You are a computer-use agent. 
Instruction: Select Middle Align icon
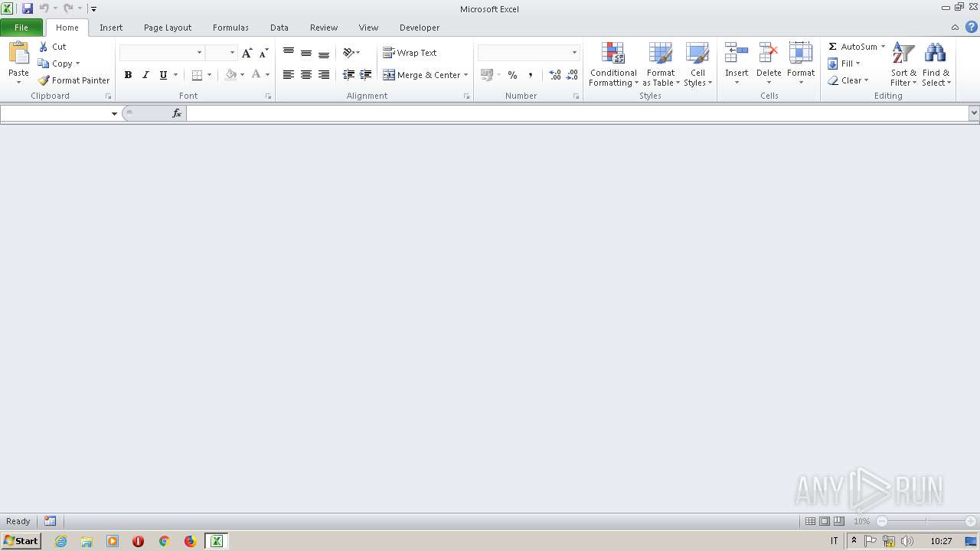click(x=306, y=53)
